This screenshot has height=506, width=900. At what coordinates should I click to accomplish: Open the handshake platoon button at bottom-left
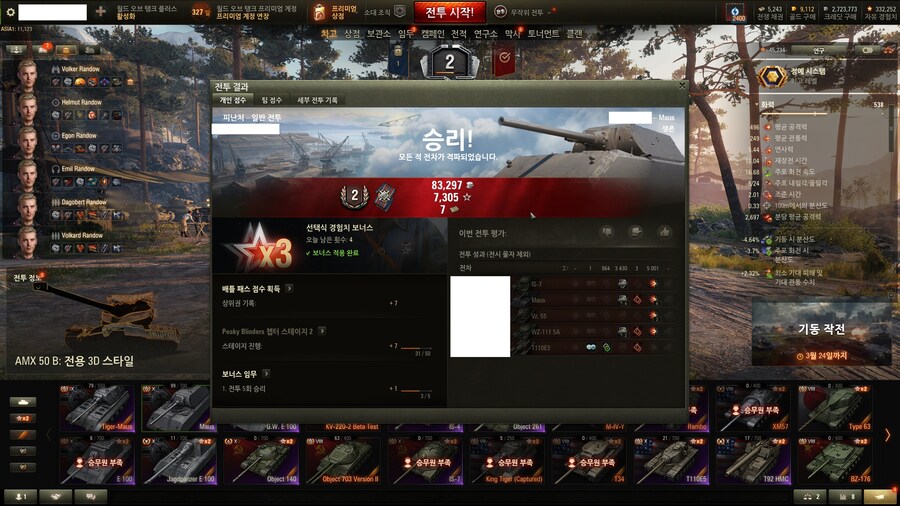click(x=56, y=497)
